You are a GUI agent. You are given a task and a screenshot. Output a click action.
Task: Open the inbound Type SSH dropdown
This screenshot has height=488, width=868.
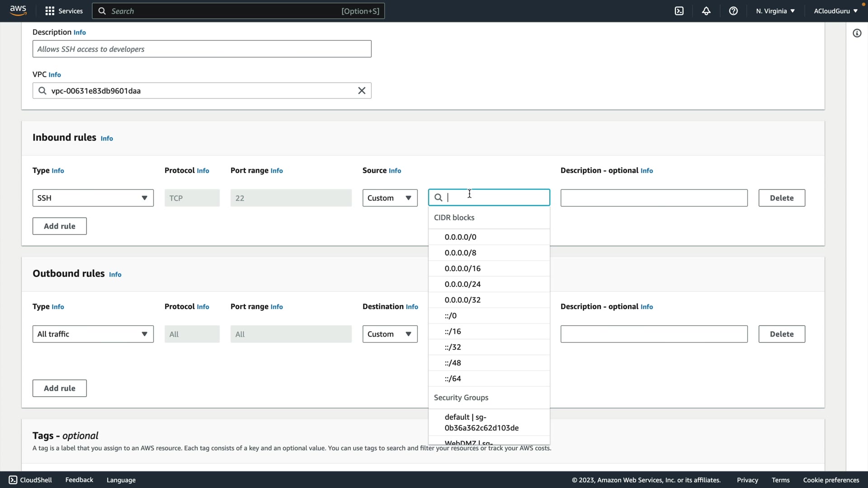(93, 198)
